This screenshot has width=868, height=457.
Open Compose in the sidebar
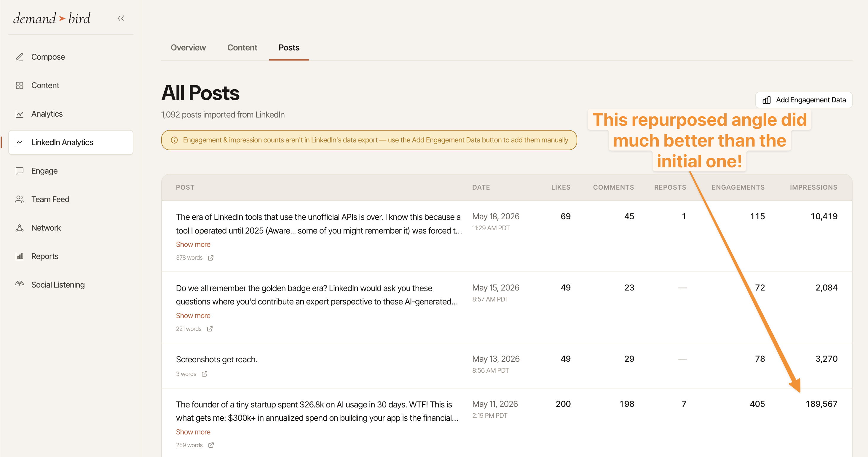[71, 57]
